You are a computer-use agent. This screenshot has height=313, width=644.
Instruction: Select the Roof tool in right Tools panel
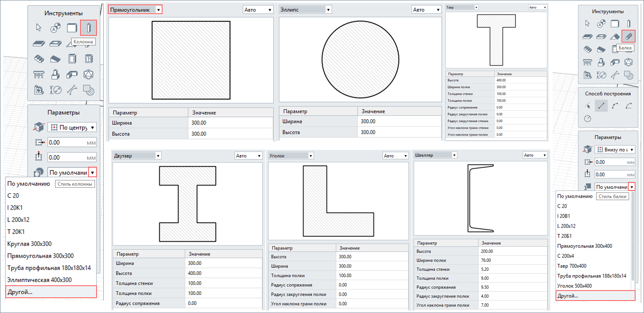(615, 37)
